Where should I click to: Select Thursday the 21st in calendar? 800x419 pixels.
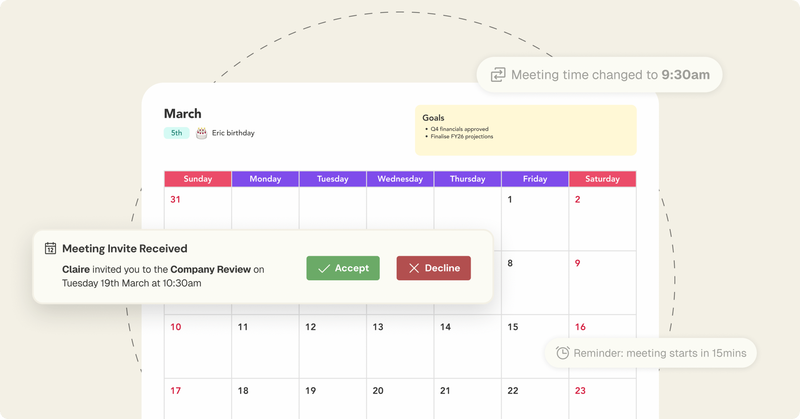point(467,399)
